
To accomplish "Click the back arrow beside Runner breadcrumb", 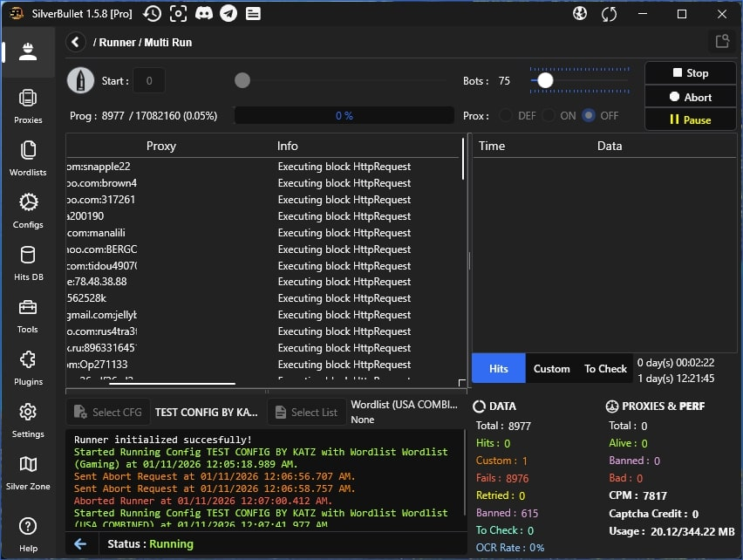I will coord(76,42).
